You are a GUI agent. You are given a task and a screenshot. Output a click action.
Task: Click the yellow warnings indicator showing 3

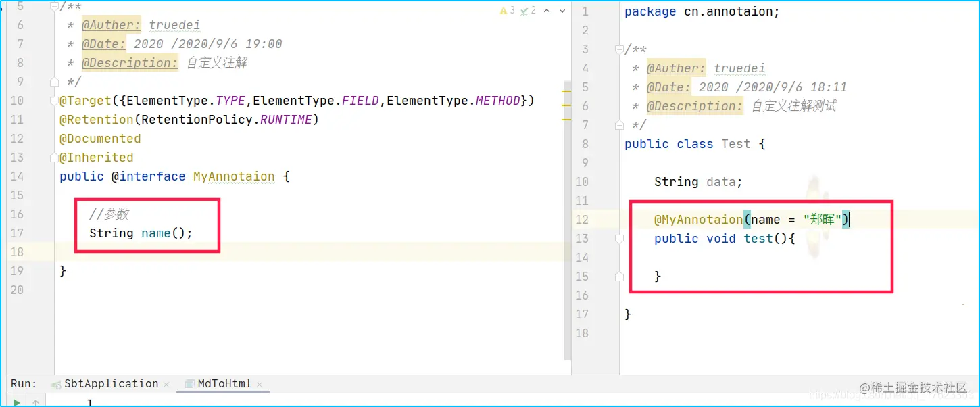tap(507, 11)
